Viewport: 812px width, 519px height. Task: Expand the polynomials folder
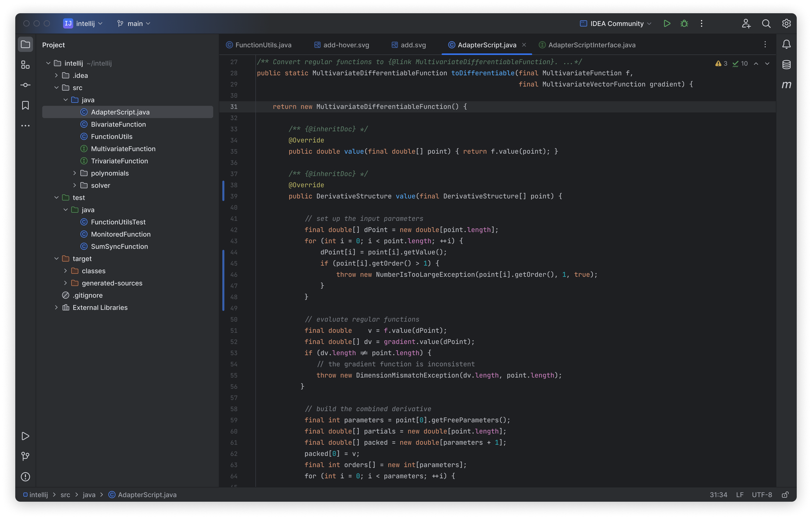(75, 173)
